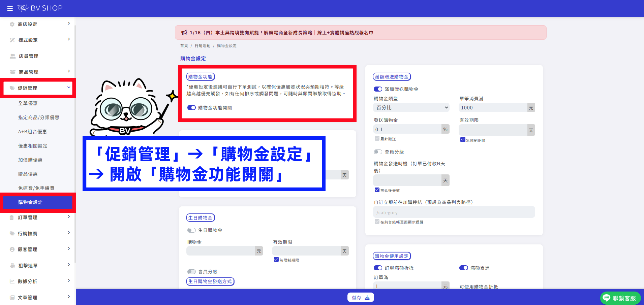Uncheck 無限制期限 under 滿額贈送購物金
Image resolution: width=644 pixels, height=305 pixels.
click(x=463, y=140)
